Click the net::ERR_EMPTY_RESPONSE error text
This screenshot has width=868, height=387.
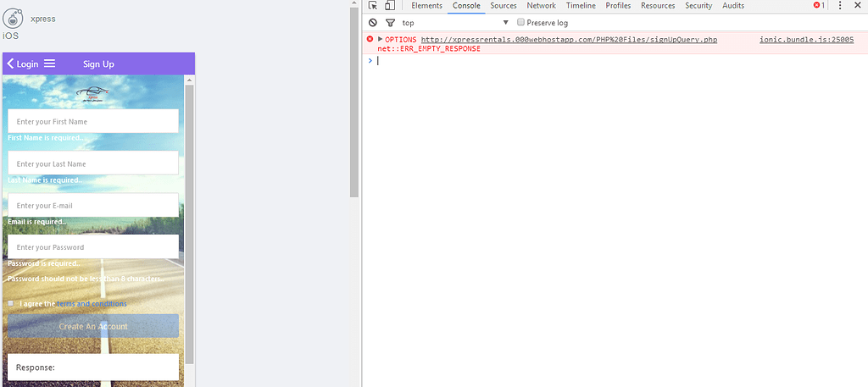(x=429, y=48)
